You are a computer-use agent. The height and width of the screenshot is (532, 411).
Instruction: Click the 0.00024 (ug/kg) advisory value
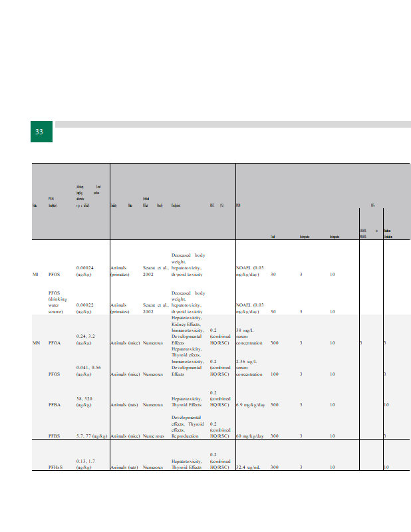click(x=84, y=271)
